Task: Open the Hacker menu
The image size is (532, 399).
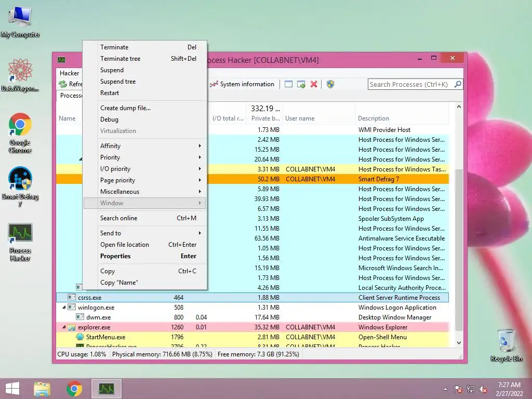Action: (69, 73)
